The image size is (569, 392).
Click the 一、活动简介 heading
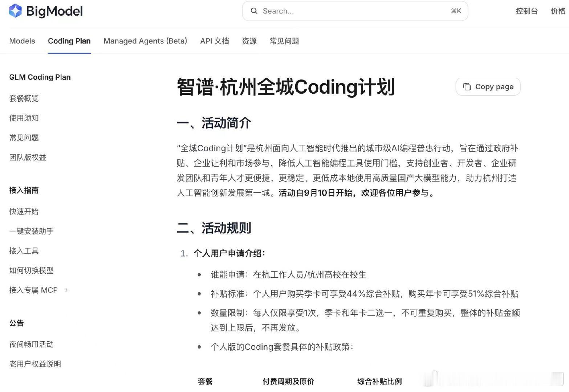(x=214, y=123)
